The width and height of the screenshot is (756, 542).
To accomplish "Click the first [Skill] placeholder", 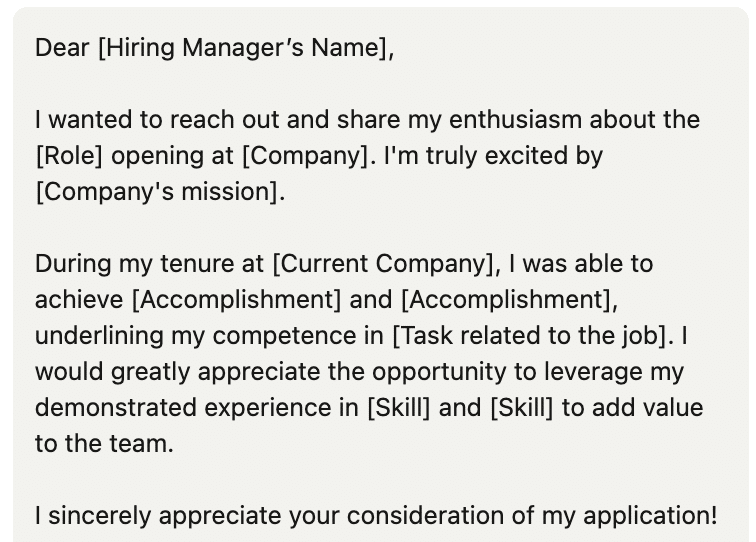I will tap(398, 408).
